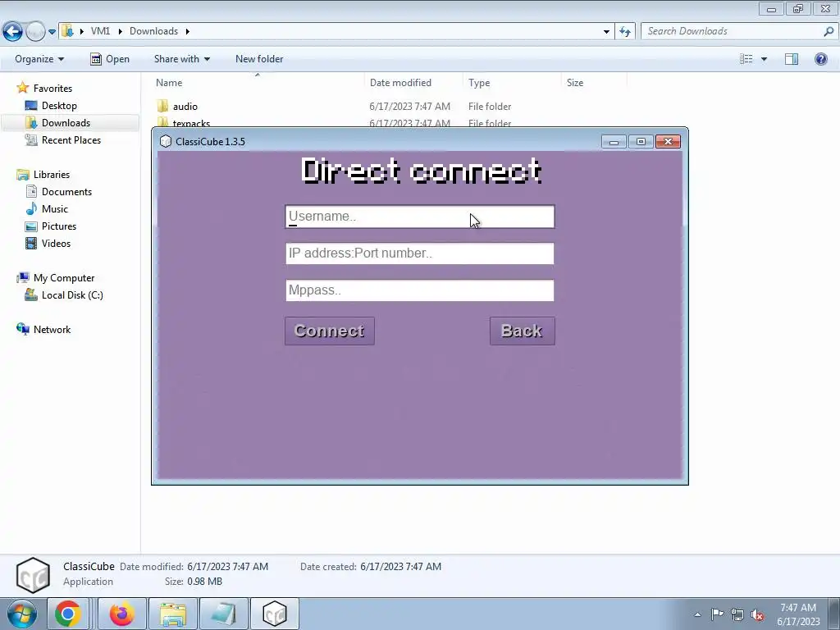This screenshot has height=630, width=840.
Task: Click the ClassiCube title bar cube icon
Action: (166, 141)
